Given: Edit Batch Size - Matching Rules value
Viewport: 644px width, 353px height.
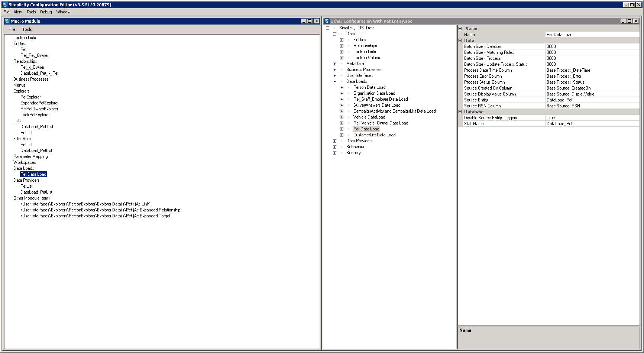Looking at the screenshot, I should pos(592,52).
